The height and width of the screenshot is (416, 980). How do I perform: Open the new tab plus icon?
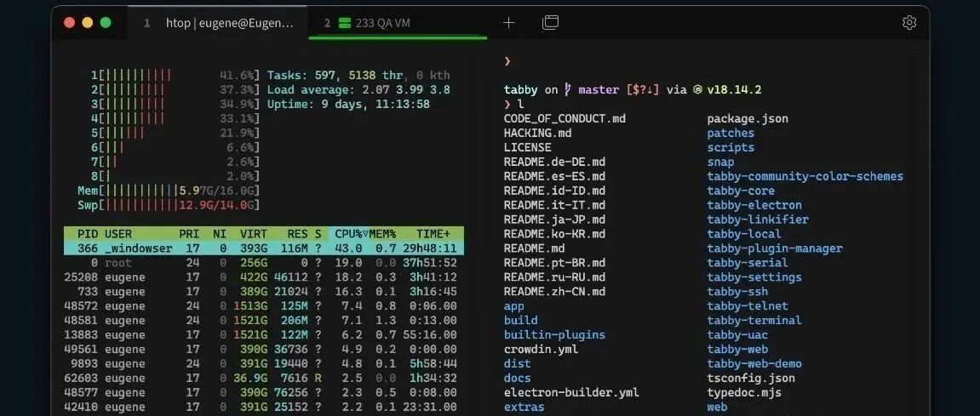point(509,23)
